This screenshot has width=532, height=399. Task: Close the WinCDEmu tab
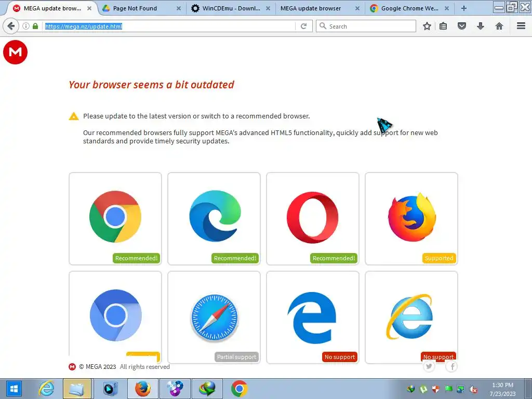pos(268,8)
